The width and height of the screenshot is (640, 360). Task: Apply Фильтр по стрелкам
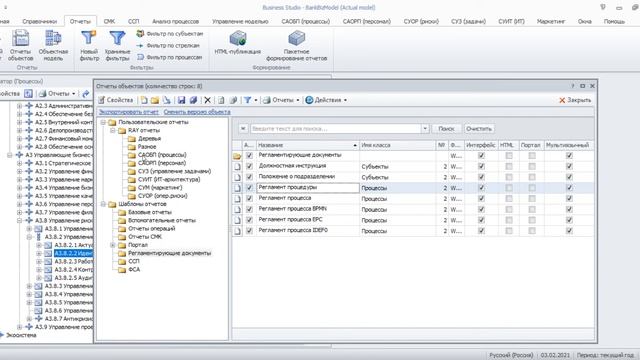[x=168, y=45]
